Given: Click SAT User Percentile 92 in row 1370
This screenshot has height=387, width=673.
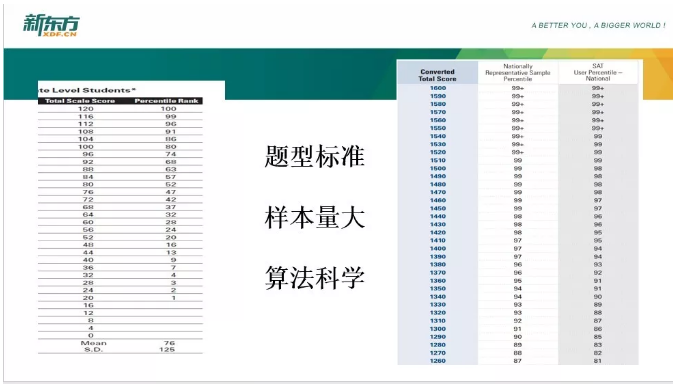Looking at the screenshot, I should pyautogui.click(x=598, y=273).
